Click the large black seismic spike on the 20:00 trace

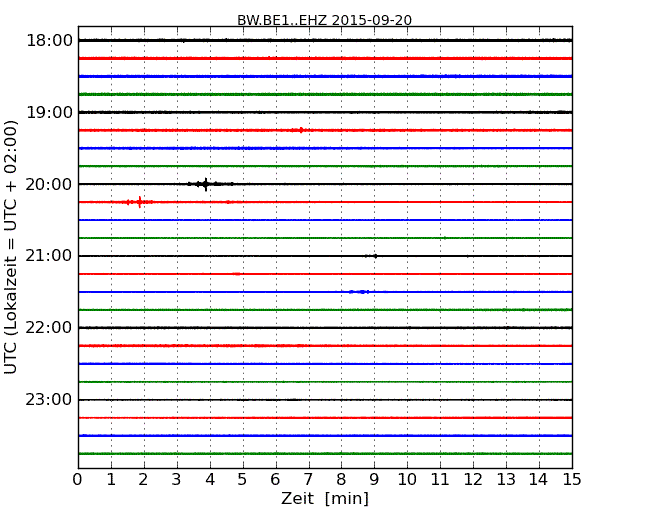[x=206, y=184]
